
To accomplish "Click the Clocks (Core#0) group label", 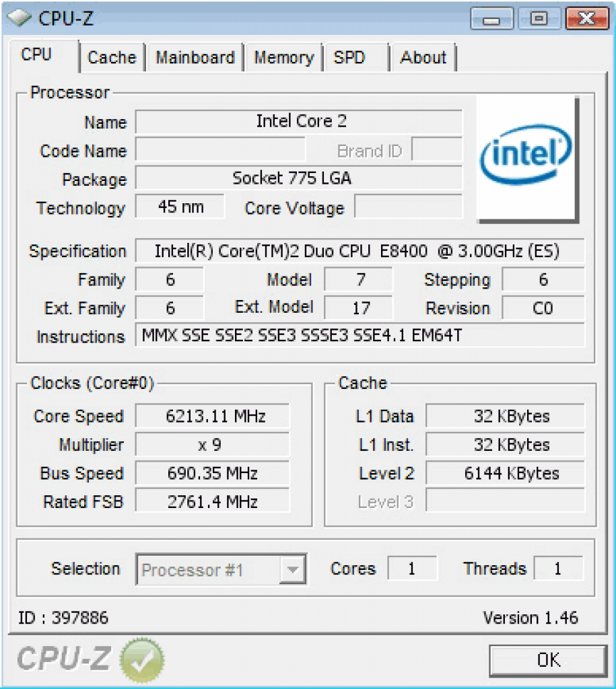I will pyautogui.click(x=92, y=383).
